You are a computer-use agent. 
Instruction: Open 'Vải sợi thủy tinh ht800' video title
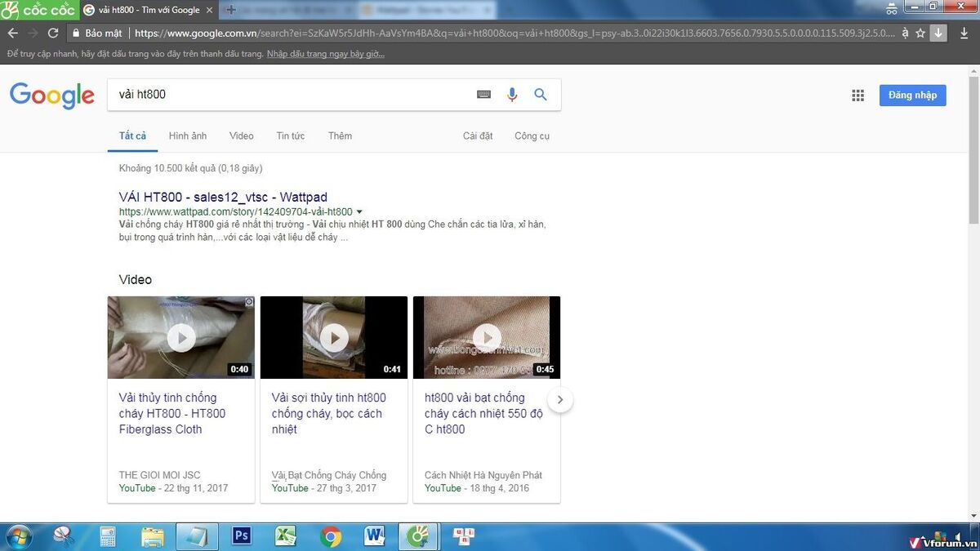pos(328,414)
